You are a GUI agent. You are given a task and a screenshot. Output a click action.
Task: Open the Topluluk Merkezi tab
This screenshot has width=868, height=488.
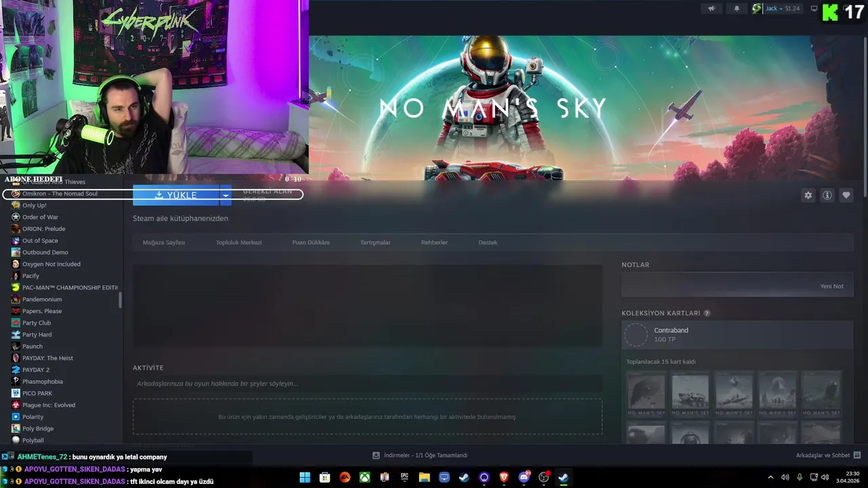pos(239,243)
